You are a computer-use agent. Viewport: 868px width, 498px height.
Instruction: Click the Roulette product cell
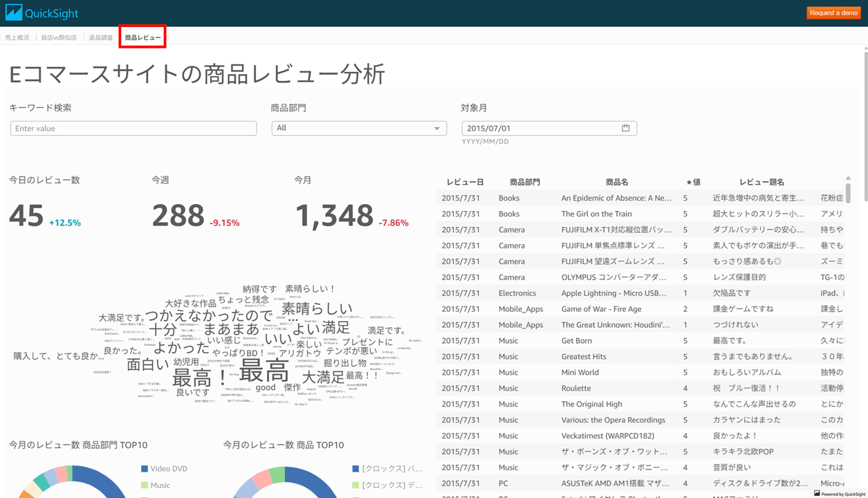click(x=576, y=389)
